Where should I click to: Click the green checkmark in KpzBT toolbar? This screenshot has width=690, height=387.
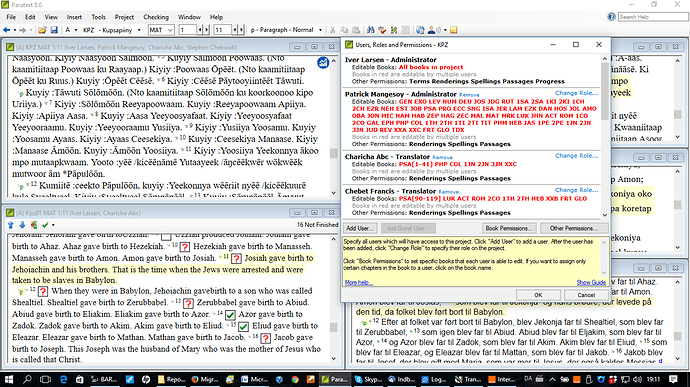[x=45, y=225]
